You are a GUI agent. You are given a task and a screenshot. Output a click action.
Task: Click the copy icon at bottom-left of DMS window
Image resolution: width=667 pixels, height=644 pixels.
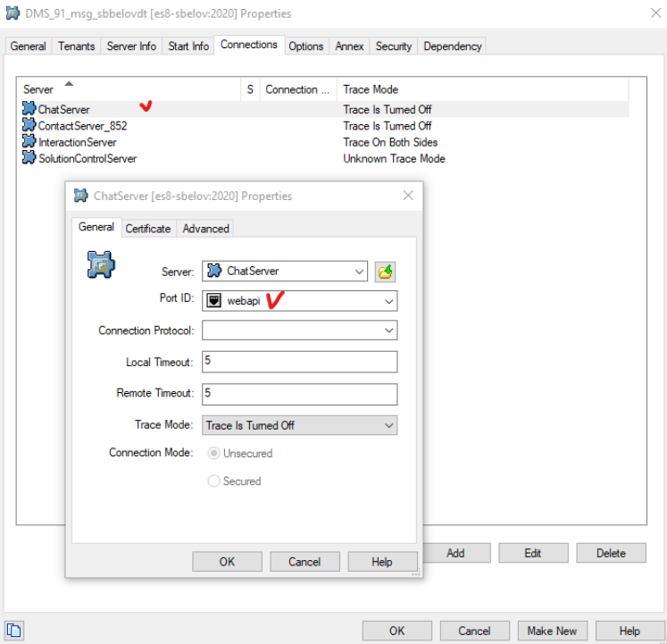point(14,631)
